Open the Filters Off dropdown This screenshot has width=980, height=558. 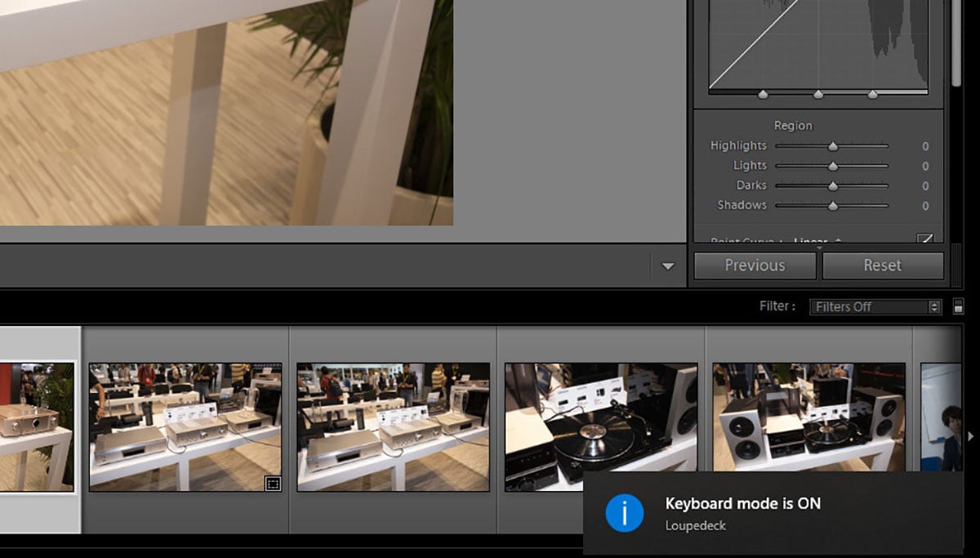pos(875,307)
